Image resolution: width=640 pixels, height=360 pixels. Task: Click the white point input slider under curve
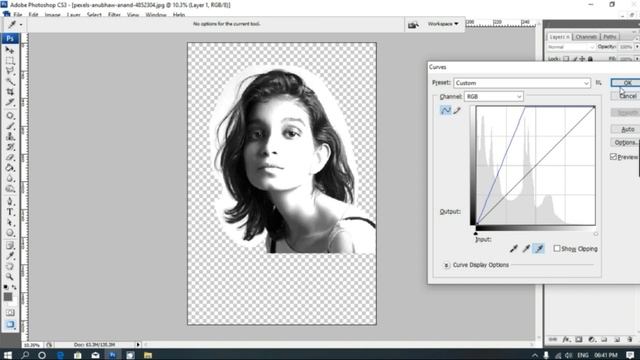596,233
